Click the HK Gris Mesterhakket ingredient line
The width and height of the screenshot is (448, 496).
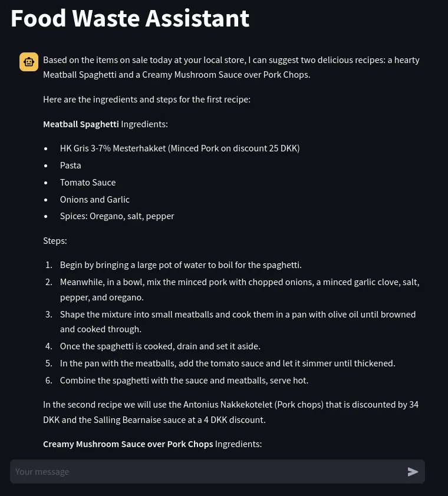(x=180, y=148)
